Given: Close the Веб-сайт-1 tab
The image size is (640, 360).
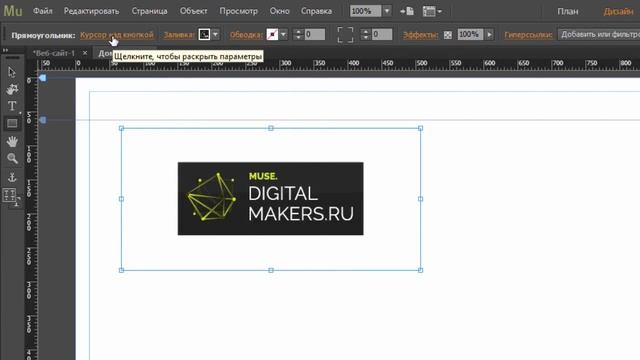Looking at the screenshot, I should pyautogui.click(x=85, y=53).
